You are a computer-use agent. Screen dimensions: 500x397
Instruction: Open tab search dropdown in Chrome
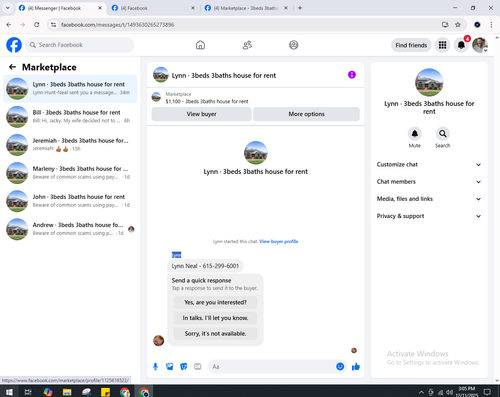[x=8, y=8]
